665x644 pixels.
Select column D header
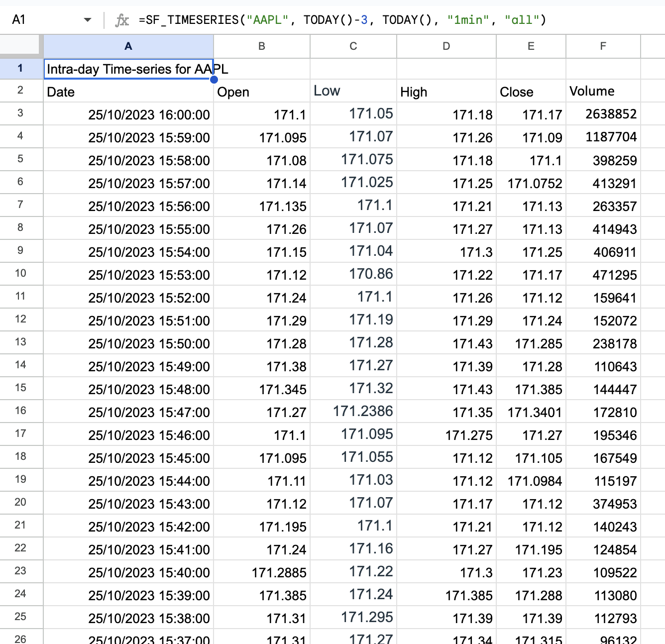point(446,46)
